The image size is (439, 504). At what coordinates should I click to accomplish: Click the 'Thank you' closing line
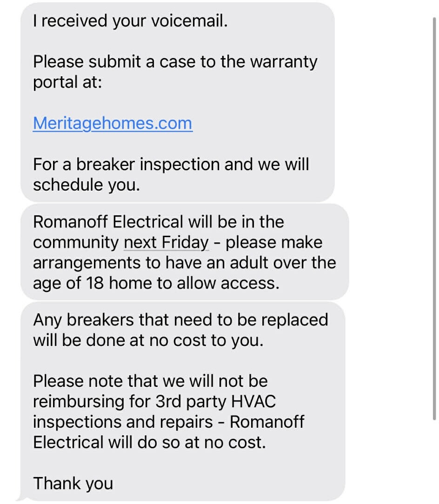[x=73, y=484]
